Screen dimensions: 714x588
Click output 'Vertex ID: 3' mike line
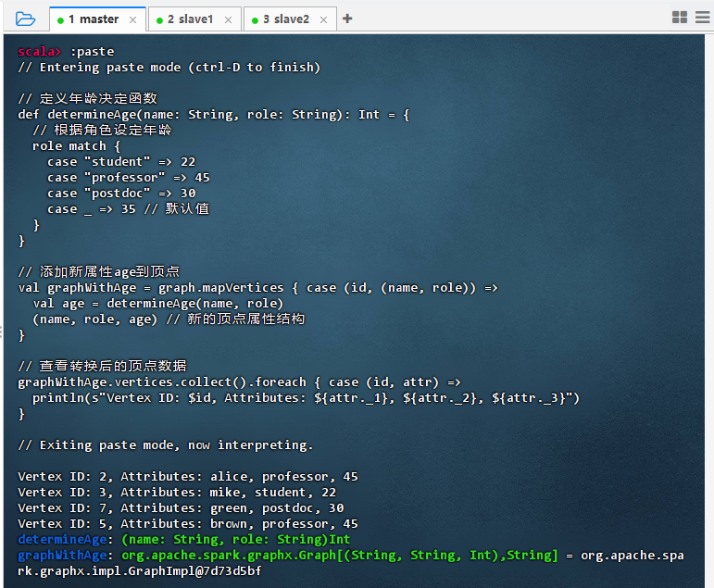tap(177, 493)
